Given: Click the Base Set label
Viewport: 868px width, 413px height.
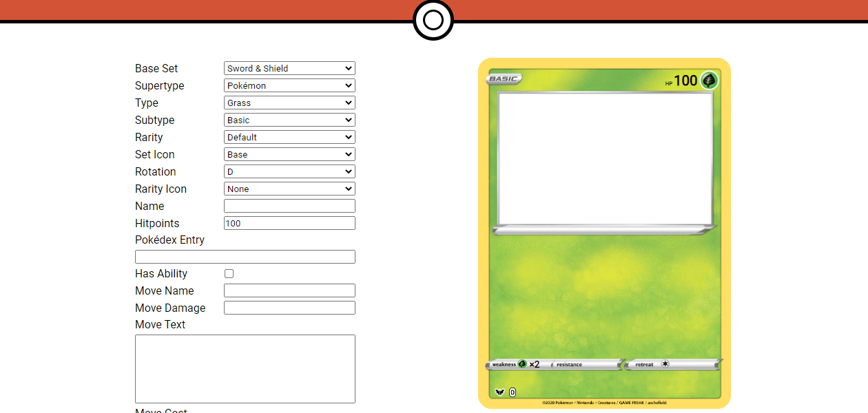Looking at the screenshot, I should pyautogui.click(x=156, y=68).
